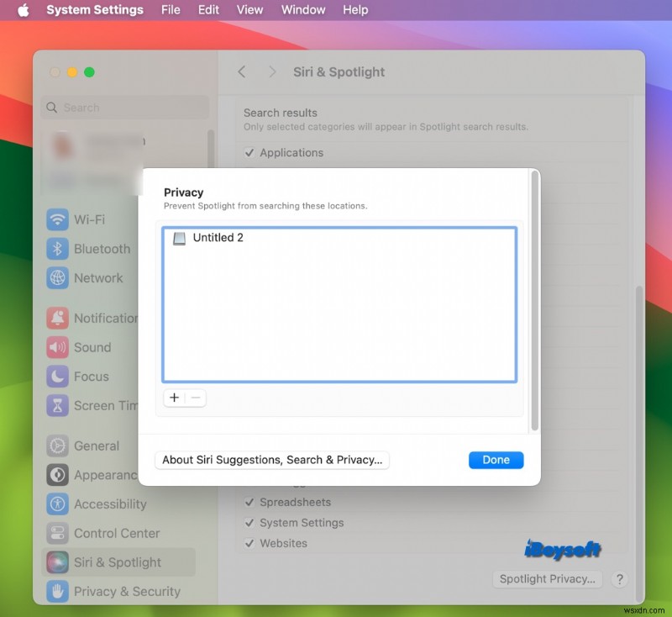The height and width of the screenshot is (617, 672).
Task: Click the yellow minimize window button
Action: click(72, 72)
